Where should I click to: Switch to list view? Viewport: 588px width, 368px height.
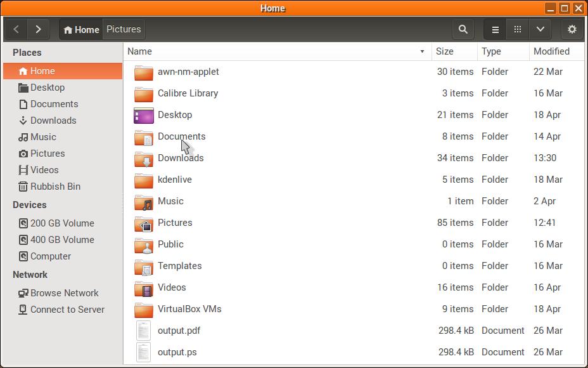click(495, 29)
